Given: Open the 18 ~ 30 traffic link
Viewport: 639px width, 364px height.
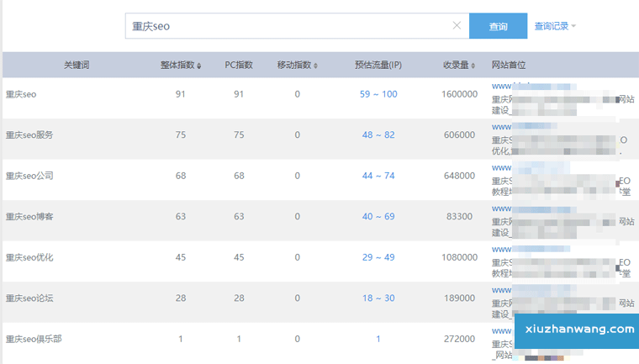Looking at the screenshot, I should point(378,298).
